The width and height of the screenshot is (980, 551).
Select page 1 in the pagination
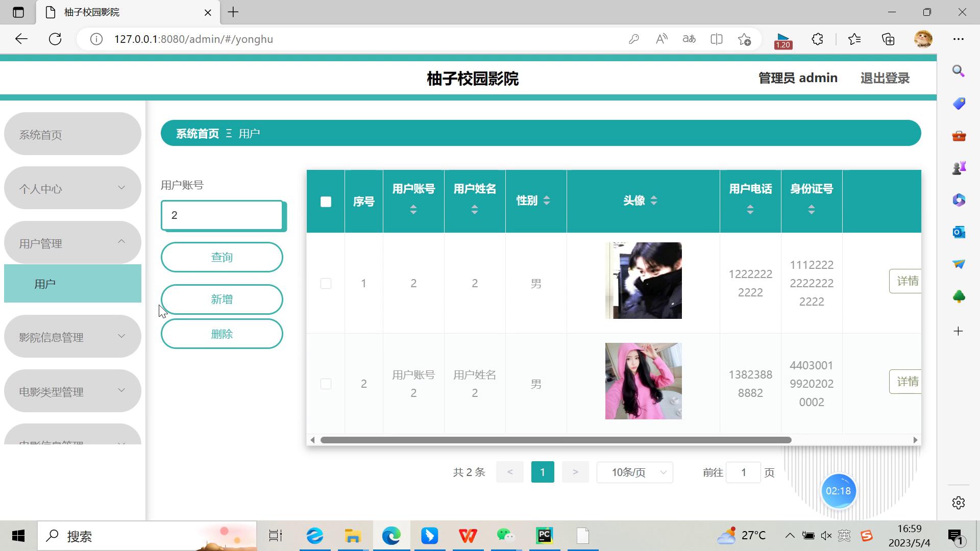(543, 472)
